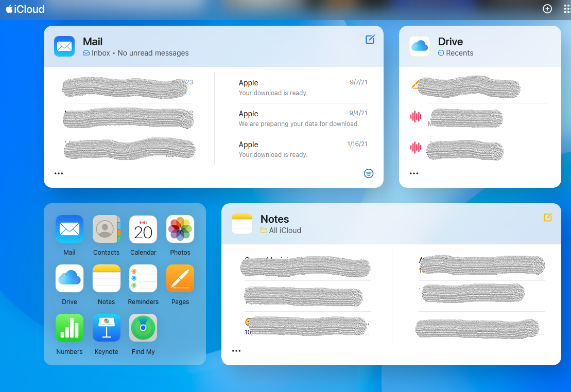571x392 pixels.
Task: Open the Numbers app icon
Action: (69, 328)
